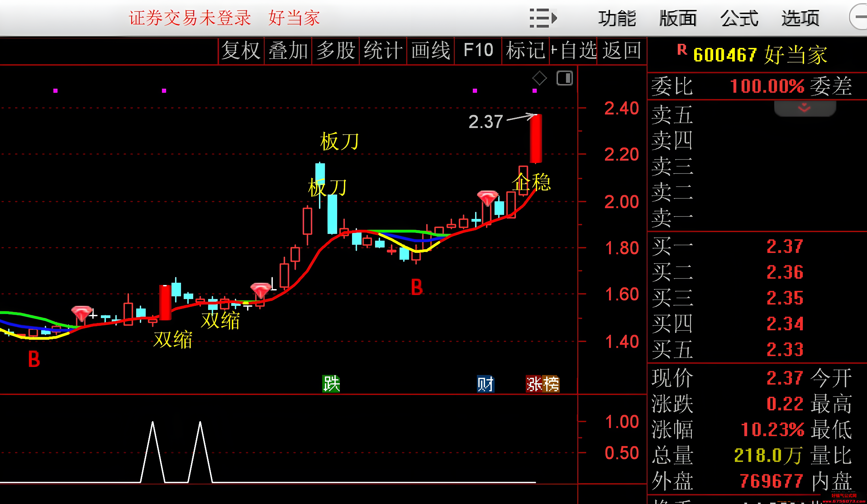Add stock via +自选 button
The height and width of the screenshot is (504, 867).
[574, 51]
